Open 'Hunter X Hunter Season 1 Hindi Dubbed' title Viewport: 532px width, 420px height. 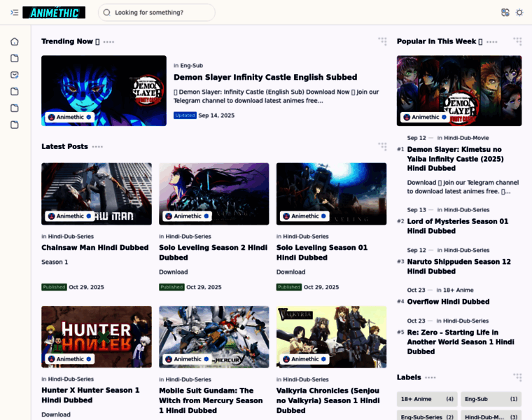tap(90, 395)
